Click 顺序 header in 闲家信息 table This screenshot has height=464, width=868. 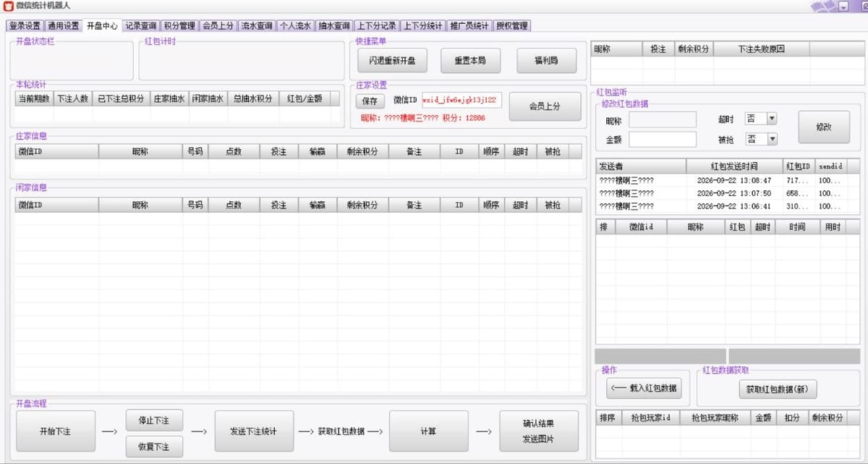point(492,206)
